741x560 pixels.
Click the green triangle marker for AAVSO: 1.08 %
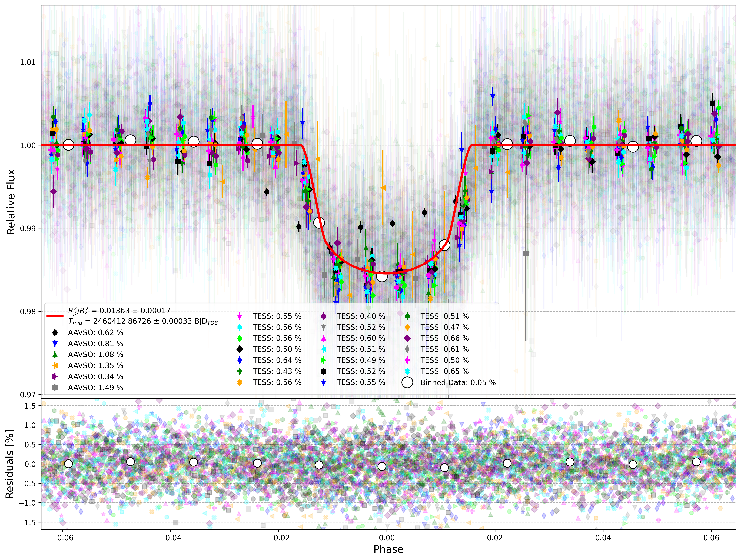coord(55,355)
